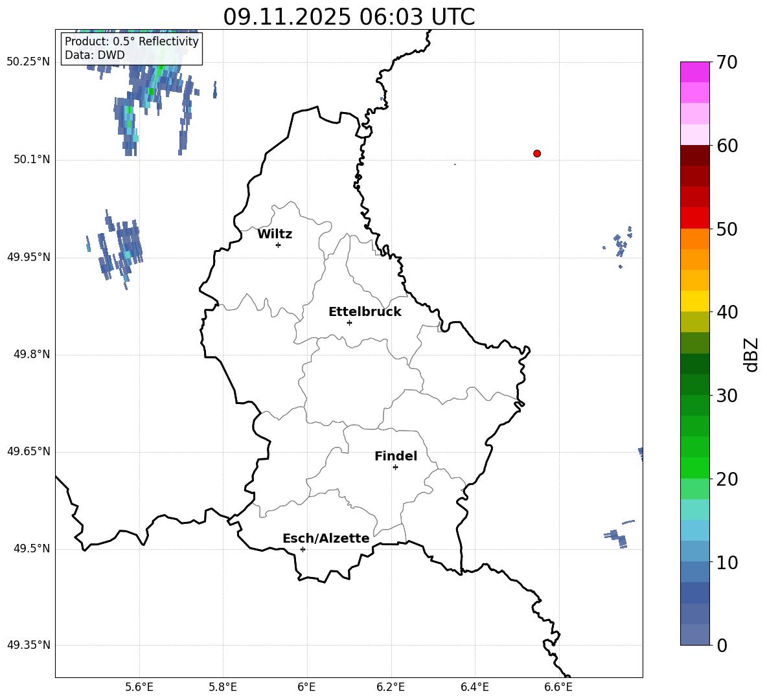Click the 49.8°N latitude label
767x700 pixels.
click(x=31, y=354)
